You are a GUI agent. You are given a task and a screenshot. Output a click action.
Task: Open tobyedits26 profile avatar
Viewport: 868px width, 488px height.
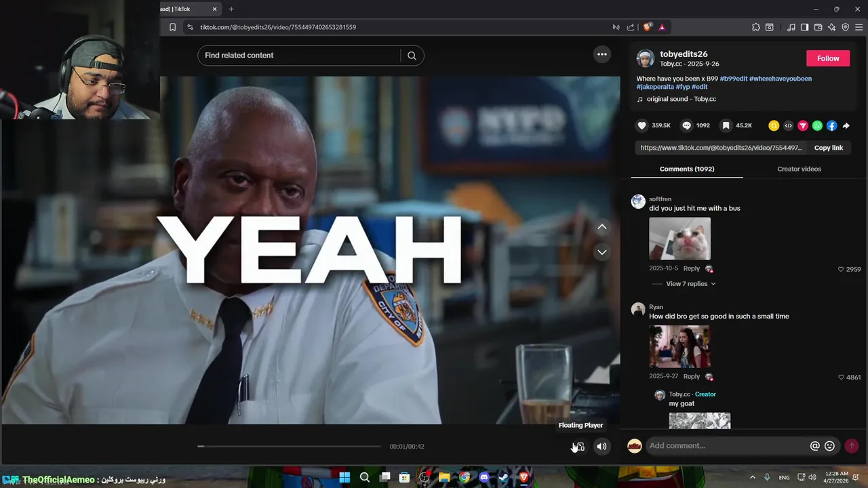645,58
